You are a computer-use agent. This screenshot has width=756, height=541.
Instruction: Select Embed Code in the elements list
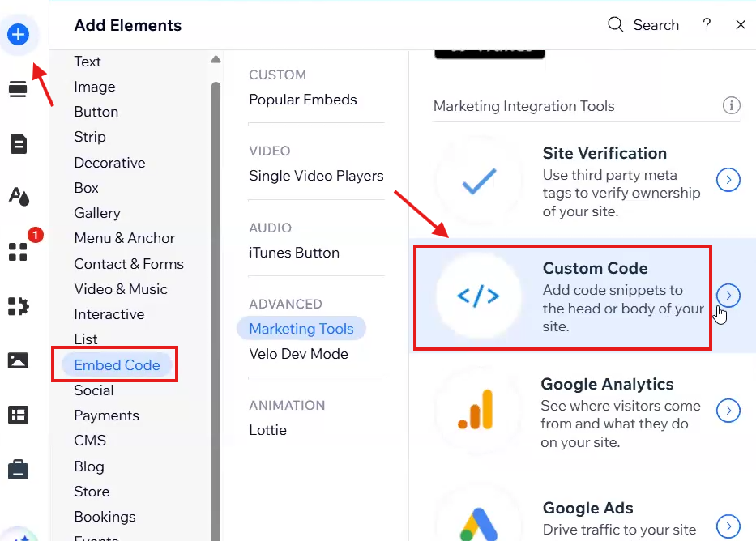[x=117, y=365]
